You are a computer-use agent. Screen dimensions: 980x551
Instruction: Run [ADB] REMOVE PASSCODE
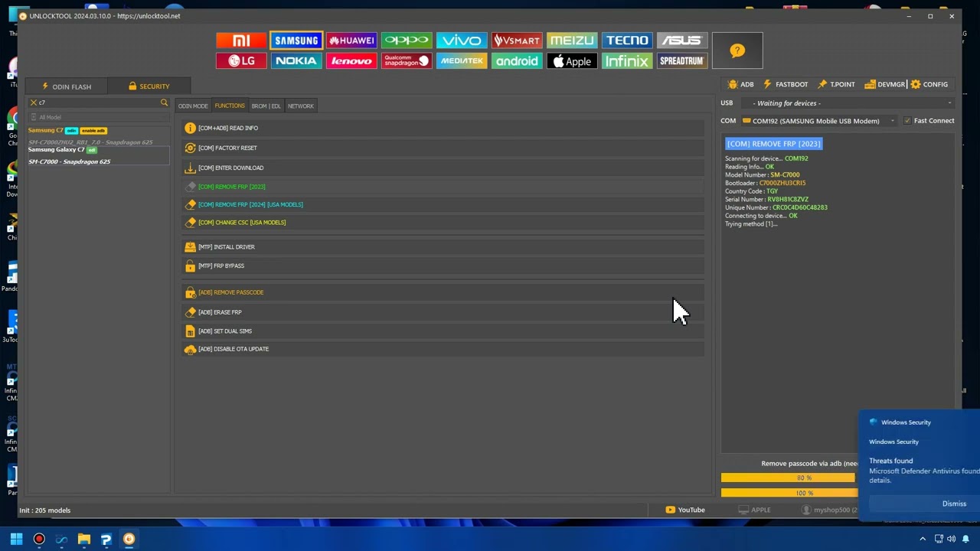(x=443, y=292)
